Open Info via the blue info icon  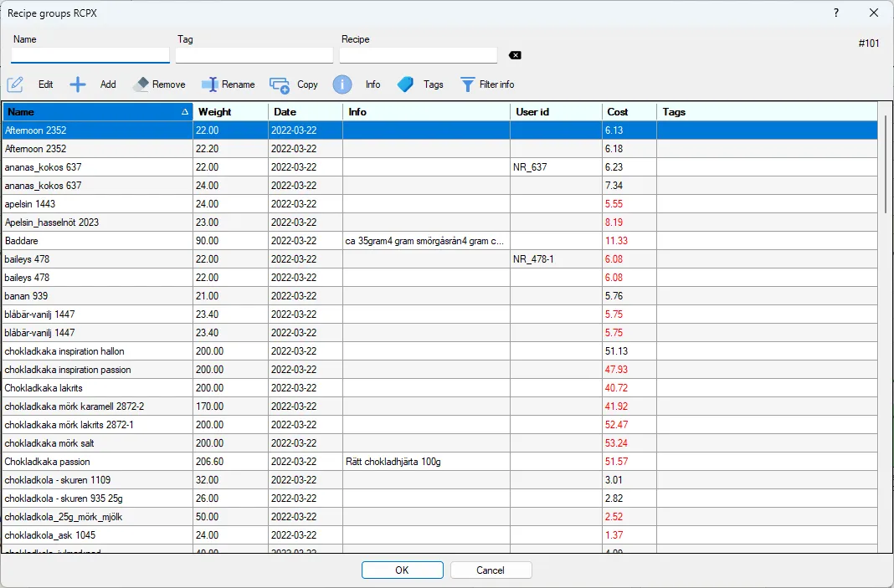[x=342, y=84]
